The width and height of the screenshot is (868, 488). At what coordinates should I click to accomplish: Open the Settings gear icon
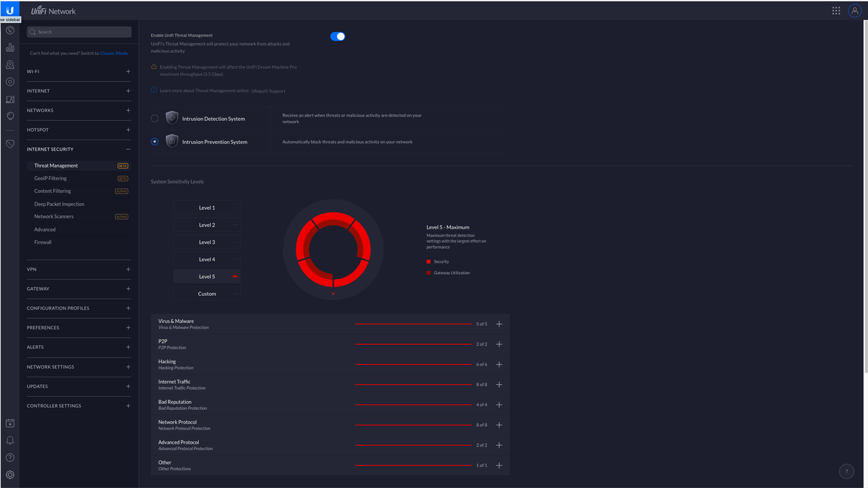(9, 475)
